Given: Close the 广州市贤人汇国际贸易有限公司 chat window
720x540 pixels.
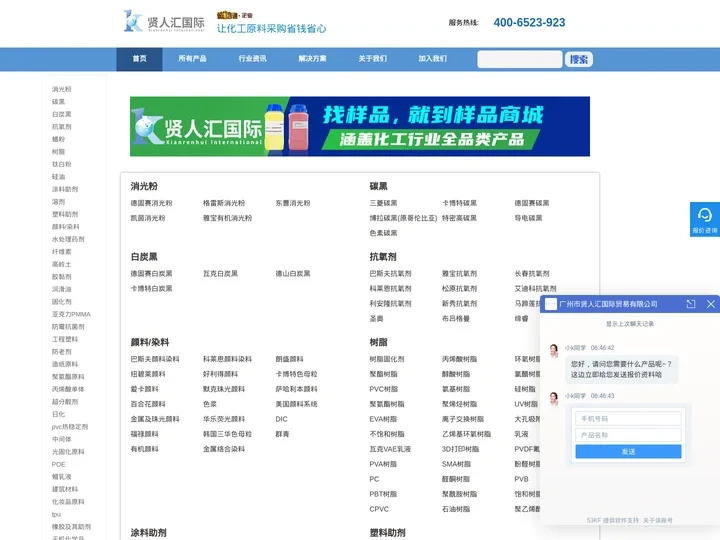Looking at the screenshot, I should pyautogui.click(x=711, y=304).
